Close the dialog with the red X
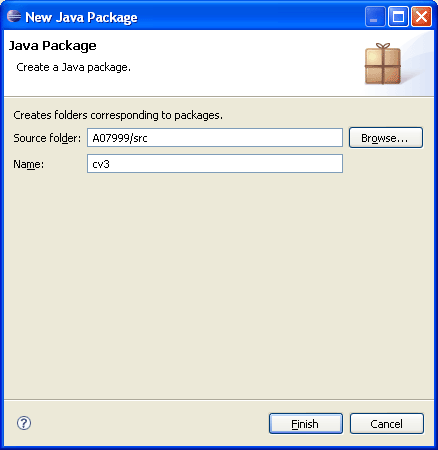Viewport: 438px width, 450px height. click(x=421, y=16)
